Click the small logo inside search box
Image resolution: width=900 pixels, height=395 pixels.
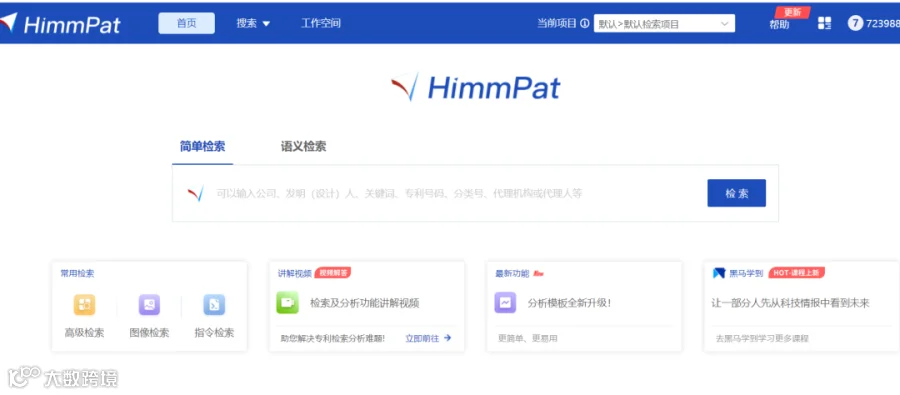[196, 193]
